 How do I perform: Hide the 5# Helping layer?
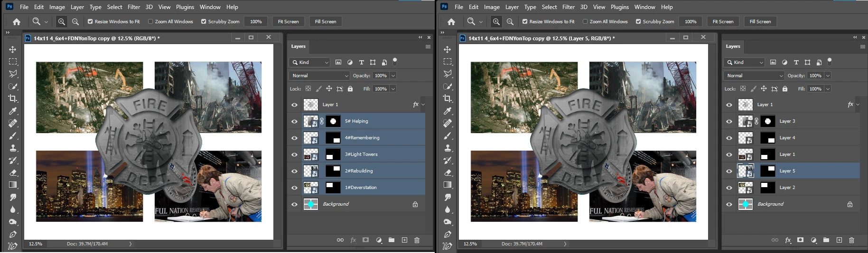click(294, 121)
